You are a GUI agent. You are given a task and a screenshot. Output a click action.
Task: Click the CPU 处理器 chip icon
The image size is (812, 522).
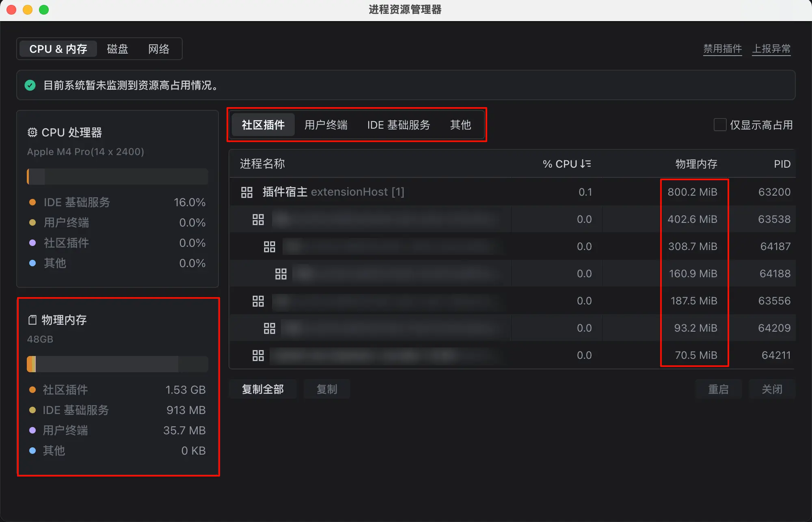coord(32,132)
